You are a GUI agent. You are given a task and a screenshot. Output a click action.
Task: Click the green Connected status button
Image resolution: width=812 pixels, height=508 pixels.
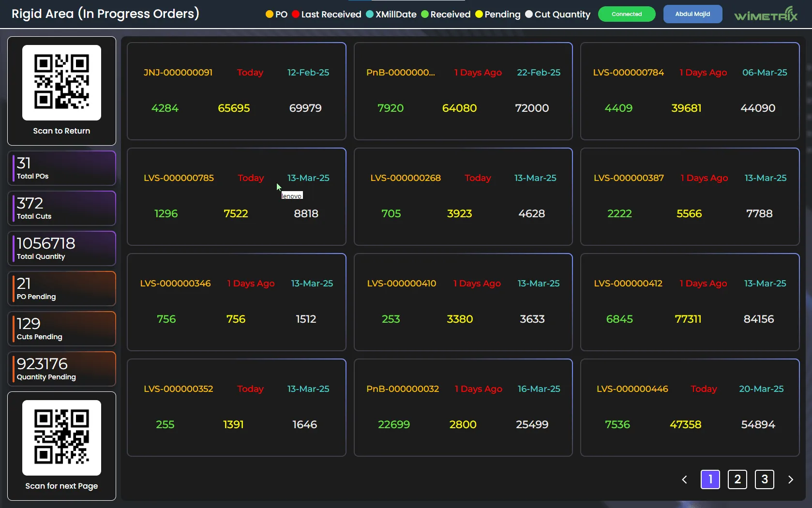point(627,14)
